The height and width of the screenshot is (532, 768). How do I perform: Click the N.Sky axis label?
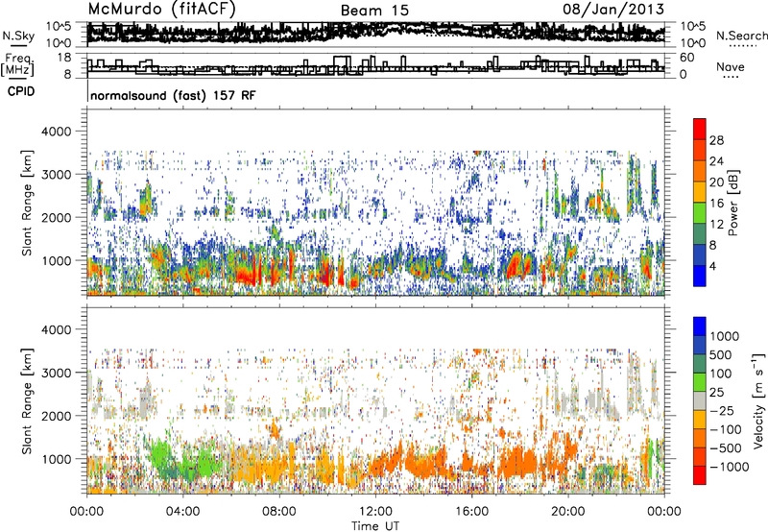tap(18, 36)
